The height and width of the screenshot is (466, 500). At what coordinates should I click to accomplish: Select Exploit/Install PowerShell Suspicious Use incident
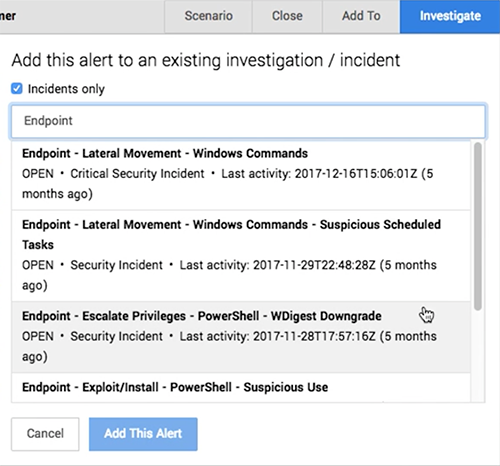pos(241,388)
